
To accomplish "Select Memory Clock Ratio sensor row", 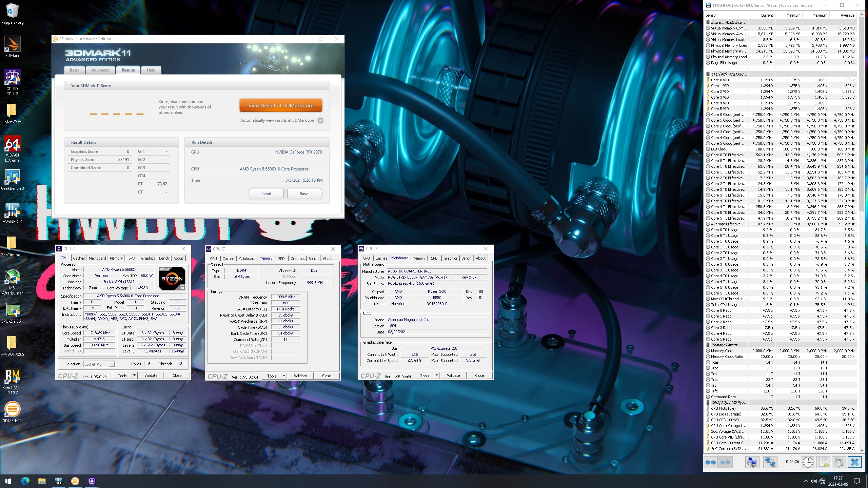I will click(781, 357).
